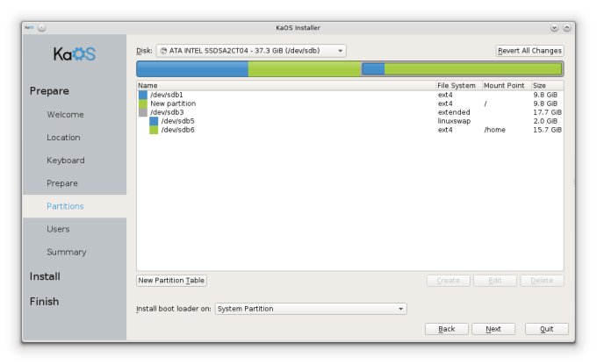Click the first blue segment in partition bar
The image size is (597, 364).
192,68
